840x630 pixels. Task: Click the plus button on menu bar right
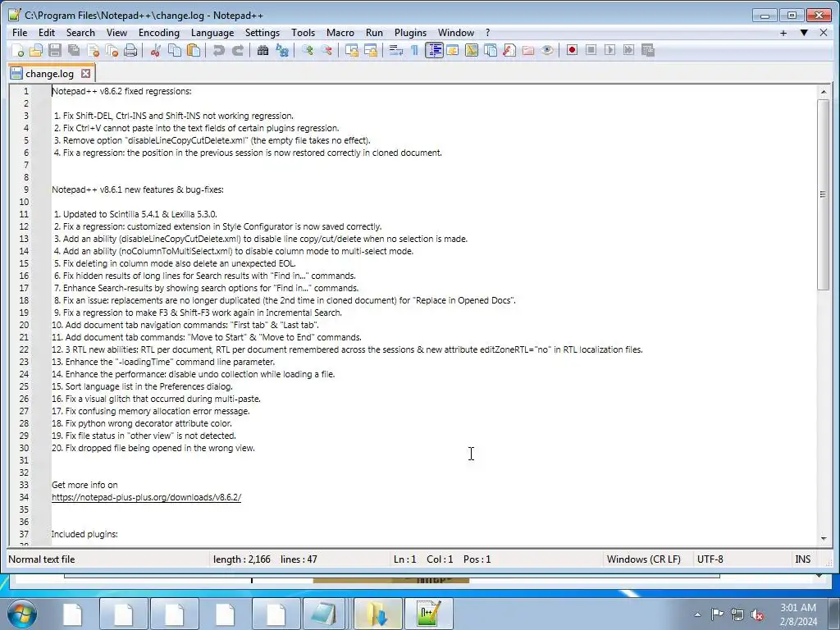pyautogui.click(x=783, y=33)
